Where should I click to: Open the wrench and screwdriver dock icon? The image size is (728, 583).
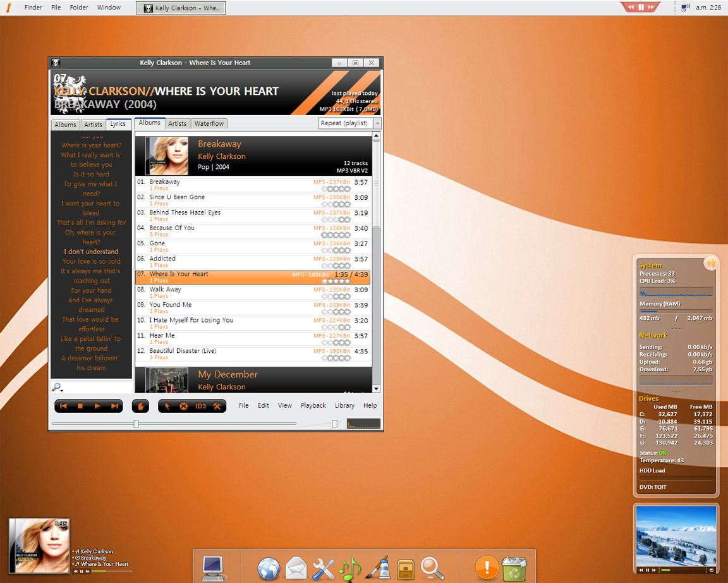pos(323,568)
